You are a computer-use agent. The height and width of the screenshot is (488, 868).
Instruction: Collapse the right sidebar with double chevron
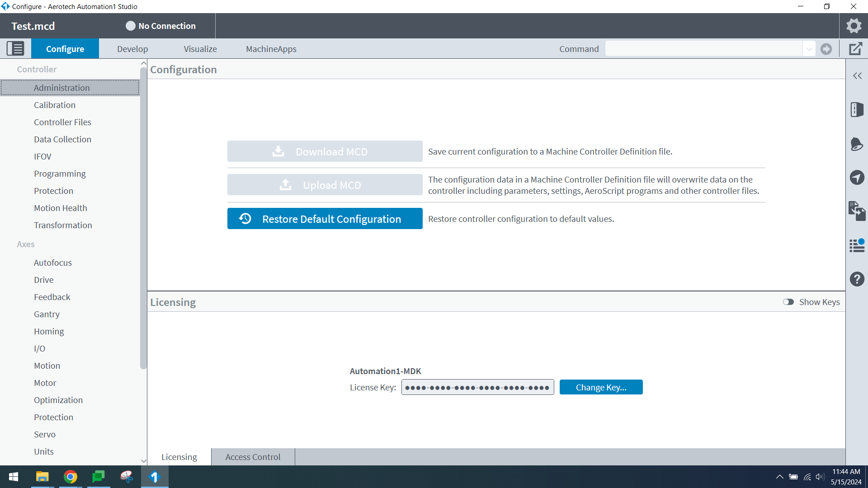point(857,76)
